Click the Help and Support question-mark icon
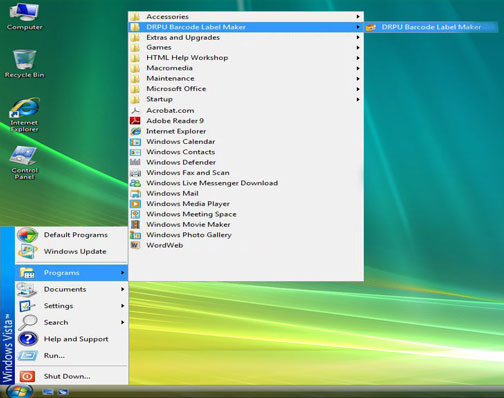Viewport: 504px width, 398px height. tap(28, 339)
